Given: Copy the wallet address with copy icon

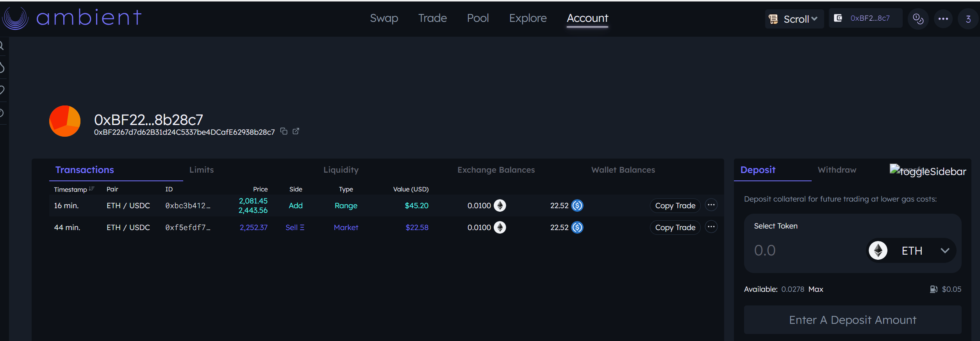Looking at the screenshot, I should [284, 131].
